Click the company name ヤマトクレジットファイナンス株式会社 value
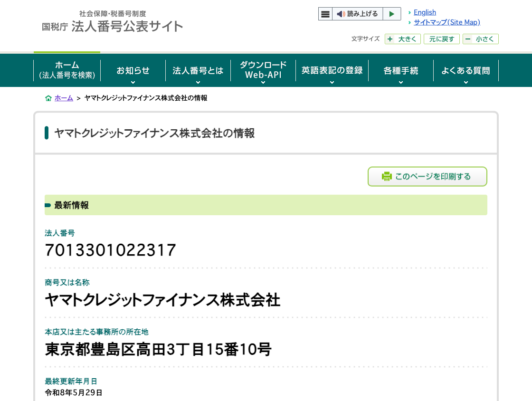Viewport: 532px width, 401px height. [x=162, y=300]
